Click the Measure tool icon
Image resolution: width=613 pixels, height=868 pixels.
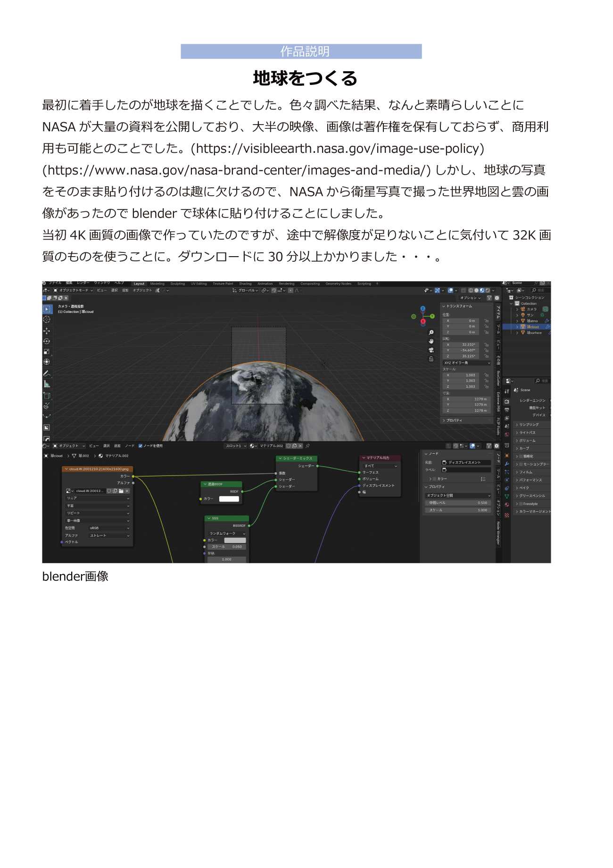coord(47,384)
